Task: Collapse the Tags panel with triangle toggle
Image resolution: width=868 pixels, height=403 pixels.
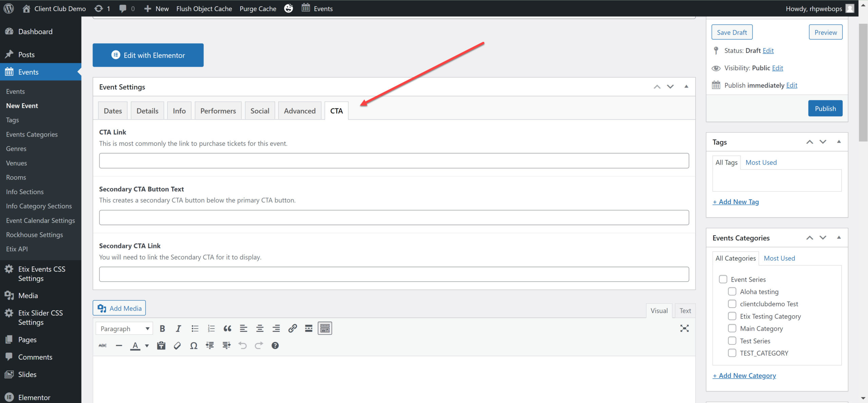Action: click(839, 142)
